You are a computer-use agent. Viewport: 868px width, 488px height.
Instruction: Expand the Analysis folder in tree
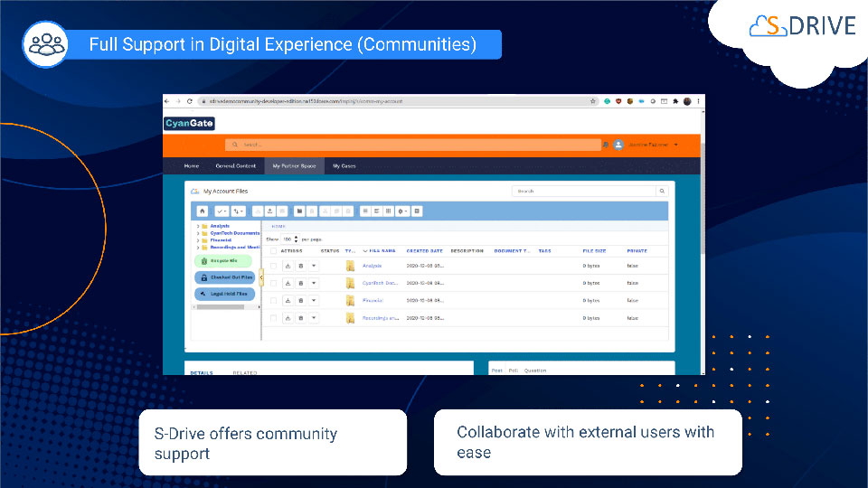(198, 226)
